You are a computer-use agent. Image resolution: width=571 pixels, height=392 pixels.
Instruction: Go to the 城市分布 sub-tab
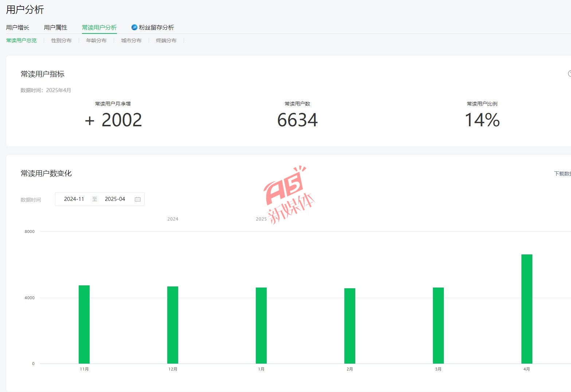click(131, 40)
